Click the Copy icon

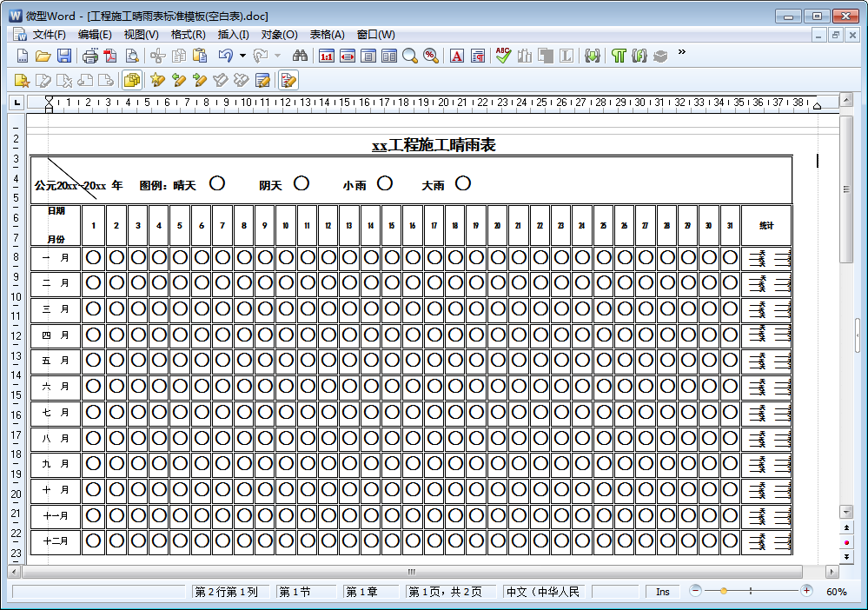(x=179, y=56)
